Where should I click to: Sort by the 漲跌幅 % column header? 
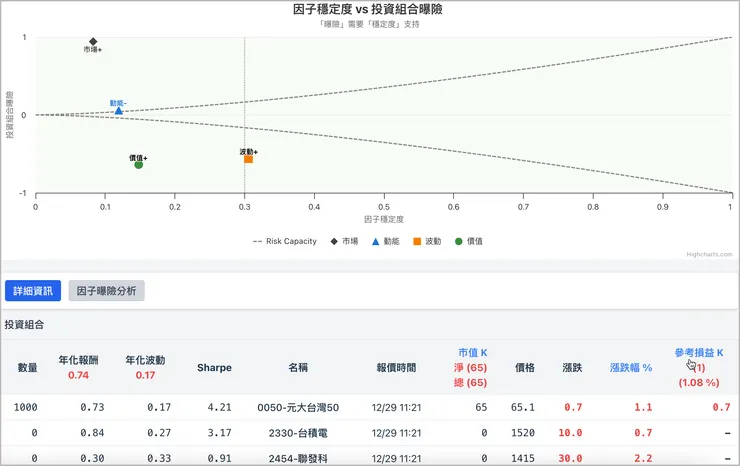[631, 367]
